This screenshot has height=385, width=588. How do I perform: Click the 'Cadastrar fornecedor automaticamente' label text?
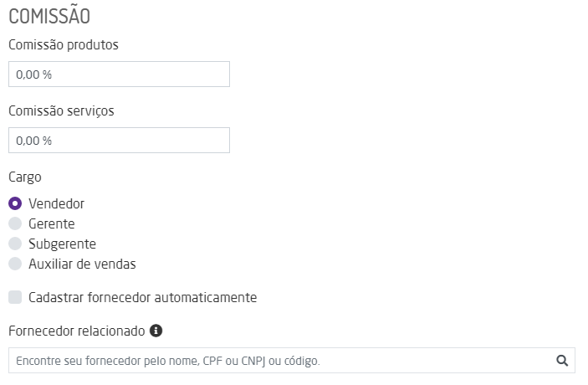[142, 297]
